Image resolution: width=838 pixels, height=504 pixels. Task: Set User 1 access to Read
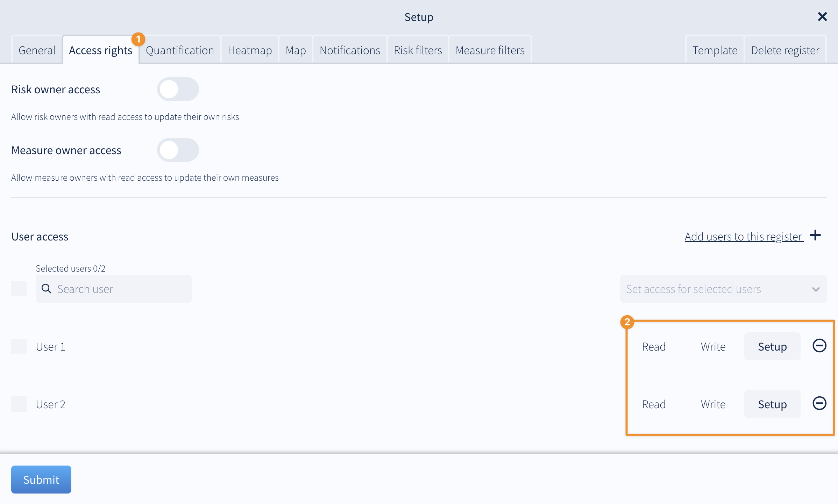click(653, 347)
